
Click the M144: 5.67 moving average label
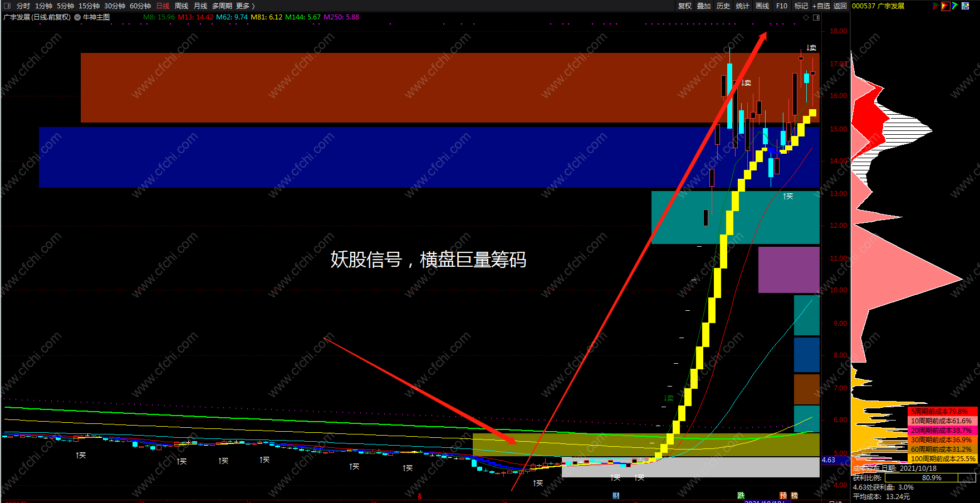tap(303, 17)
